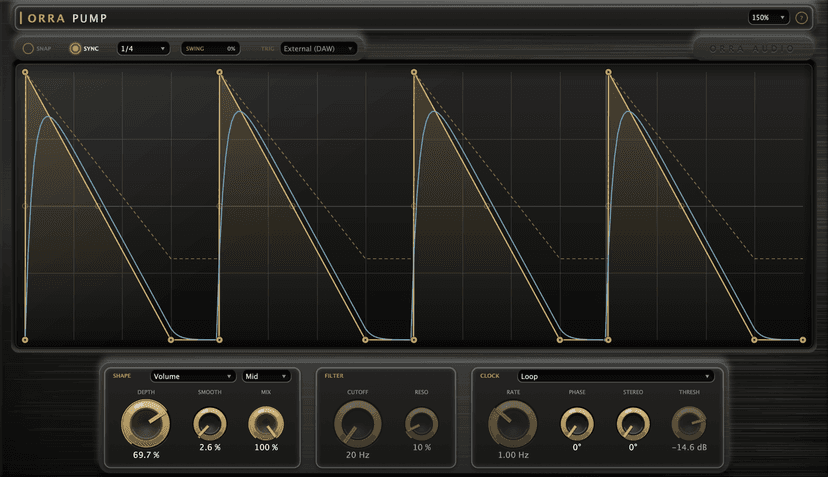828x477 pixels.
Task: Open the Loop clock mode dropdown
Action: pos(616,376)
